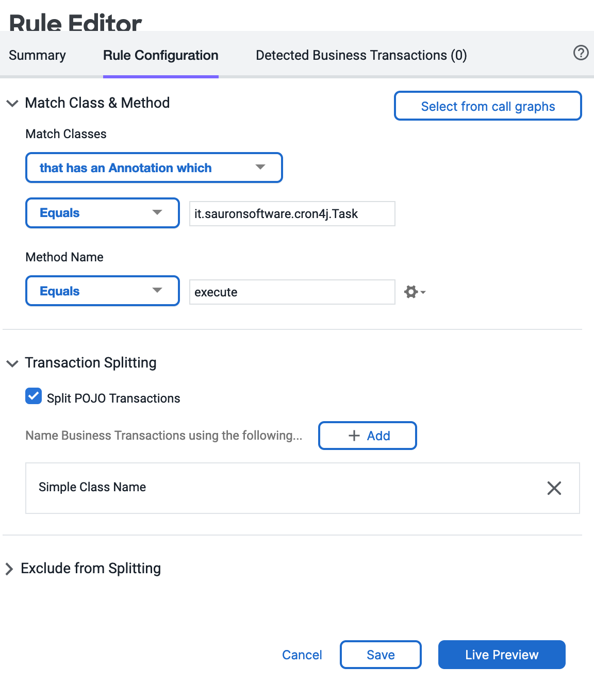Switch to Detected Business Transactions tab
This screenshot has height=700, width=594.
point(361,55)
